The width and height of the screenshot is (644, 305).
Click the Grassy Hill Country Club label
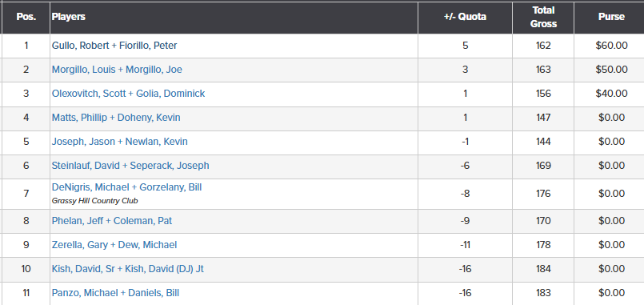click(95, 201)
